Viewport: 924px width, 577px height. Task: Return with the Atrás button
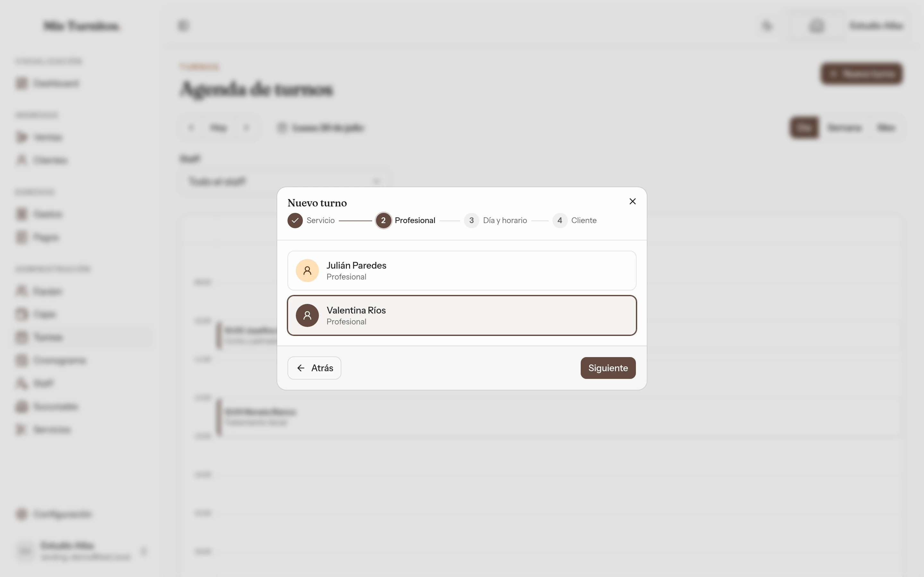[x=314, y=368]
